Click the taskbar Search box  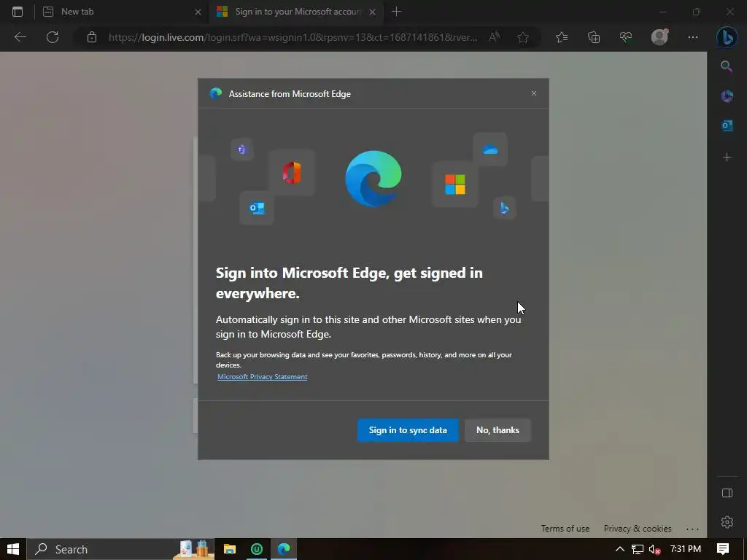(120, 549)
